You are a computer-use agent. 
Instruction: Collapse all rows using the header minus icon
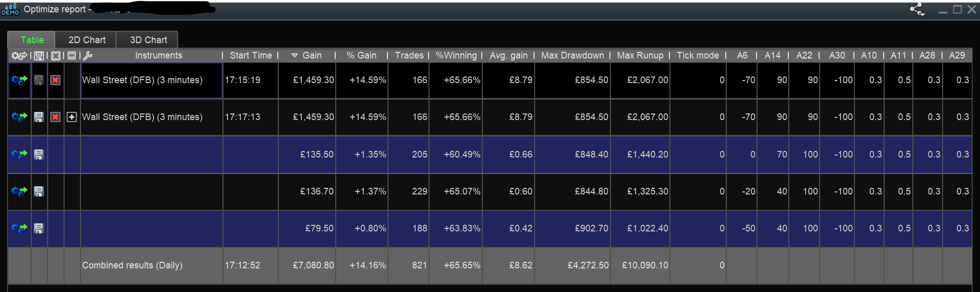[x=72, y=56]
